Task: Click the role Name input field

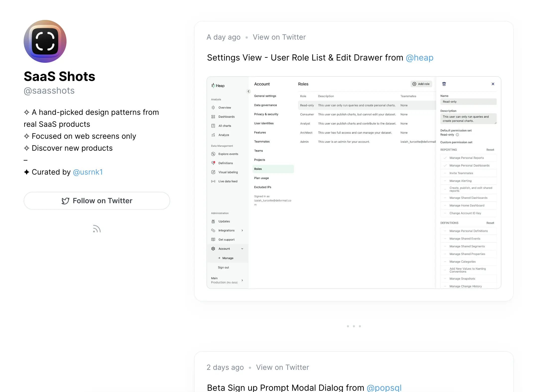Action: 468,102
